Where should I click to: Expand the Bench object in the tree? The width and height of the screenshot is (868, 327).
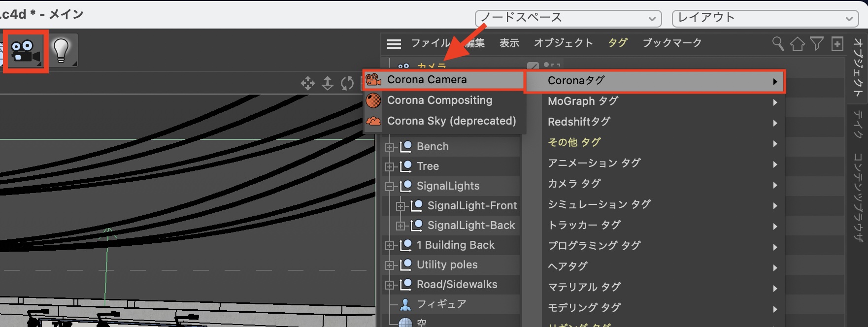[x=390, y=147]
